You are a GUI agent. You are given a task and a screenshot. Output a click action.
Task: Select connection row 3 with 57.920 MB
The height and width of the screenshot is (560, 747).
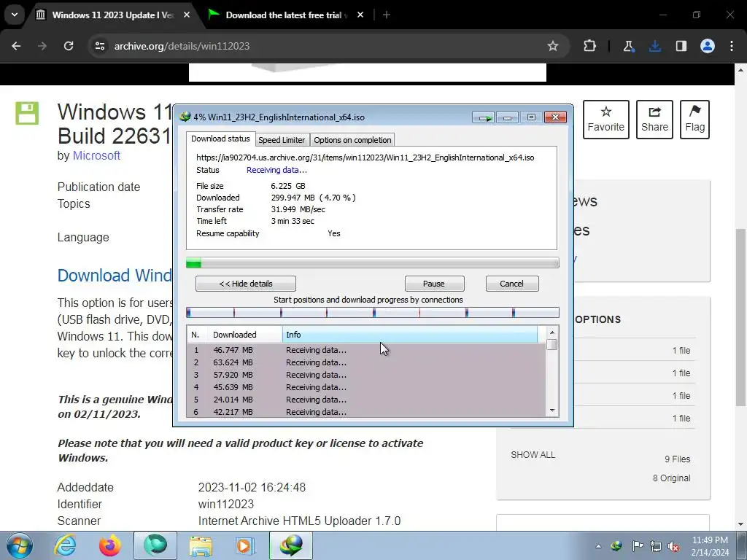[366, 375]
